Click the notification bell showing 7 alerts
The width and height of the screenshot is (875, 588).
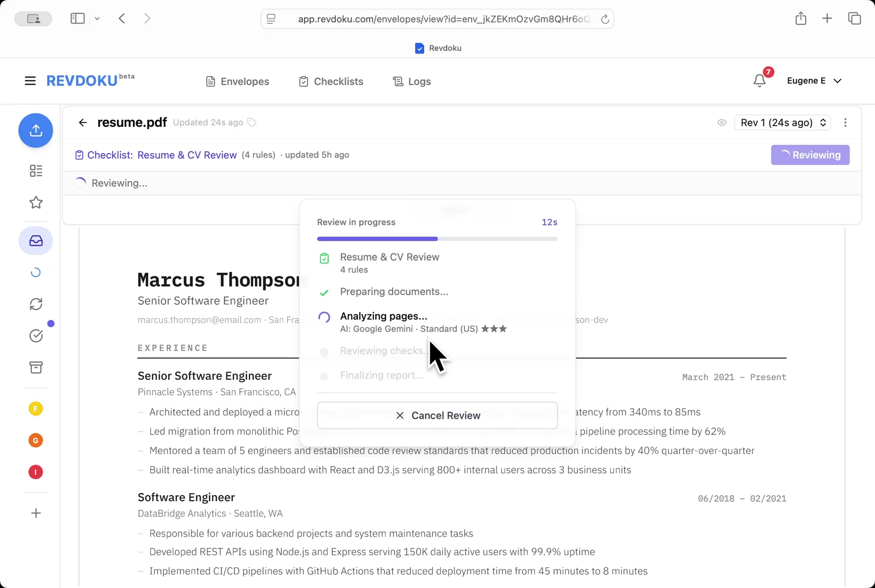[759, 80]
